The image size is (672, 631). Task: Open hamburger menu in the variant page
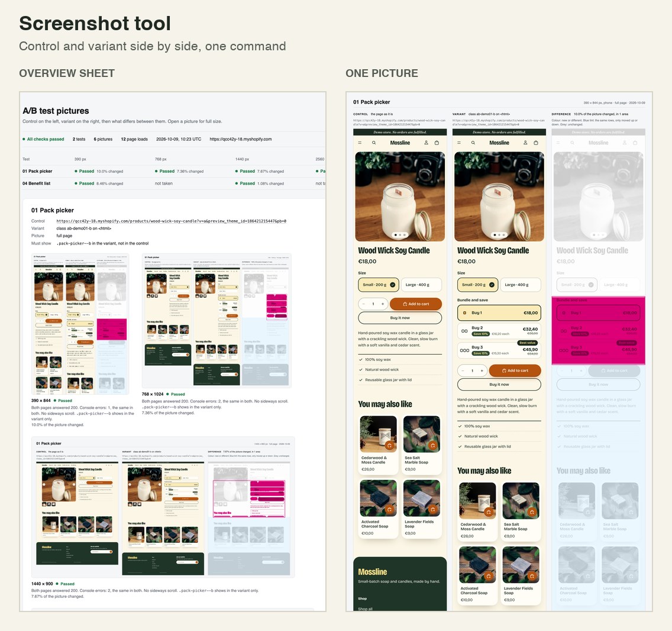coord(459,143)
